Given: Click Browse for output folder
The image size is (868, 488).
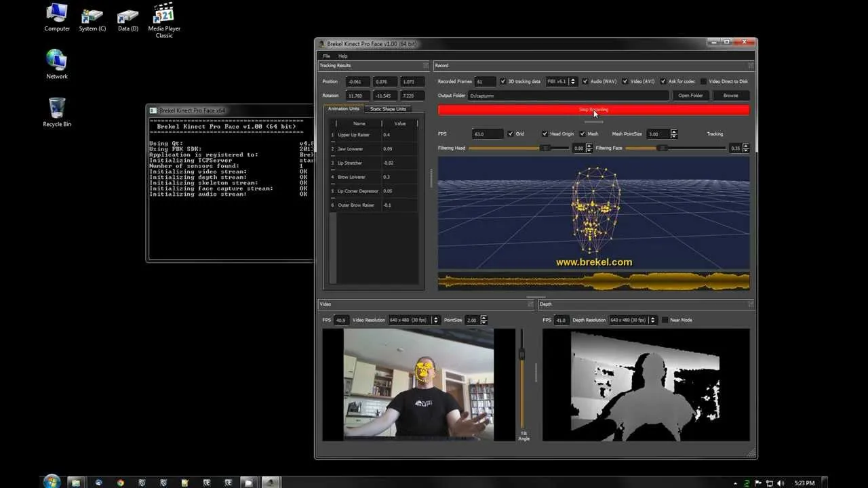Looking at the screenshot, I should tap(730, 96).
